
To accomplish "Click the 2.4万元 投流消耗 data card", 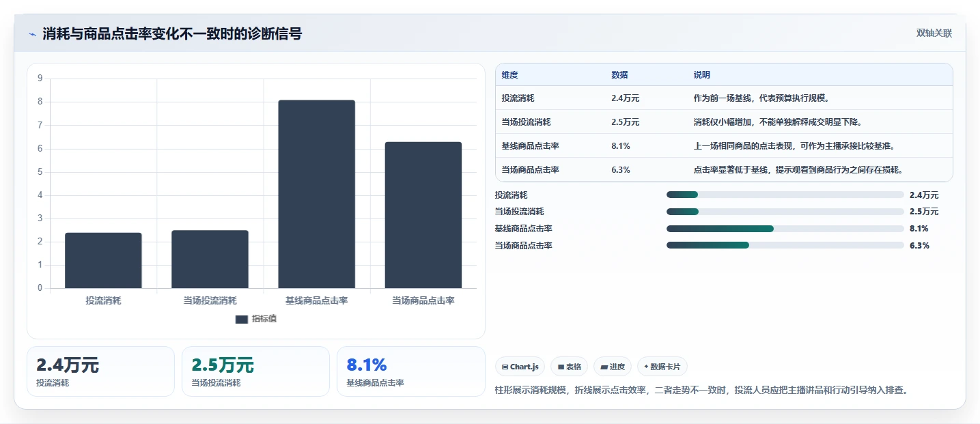I will (x=101, y=371).
